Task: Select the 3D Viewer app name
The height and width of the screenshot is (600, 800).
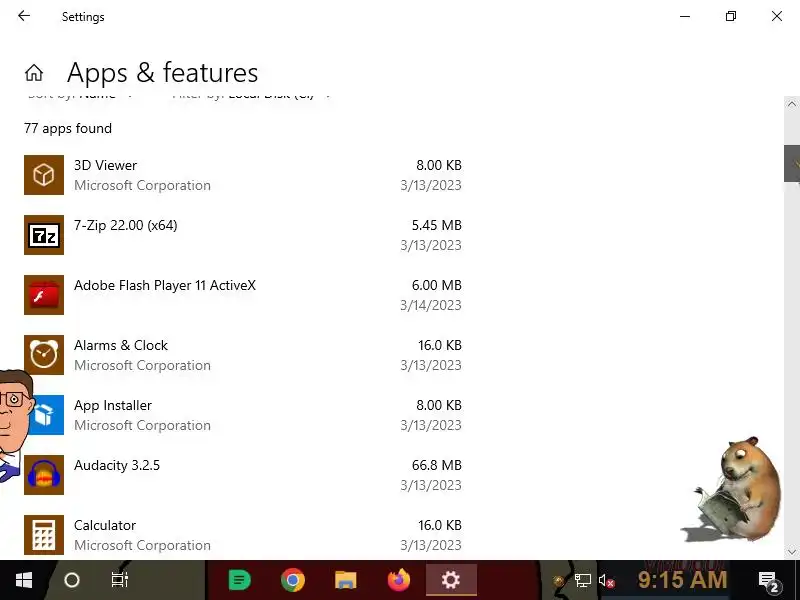Action: (106, 165)
